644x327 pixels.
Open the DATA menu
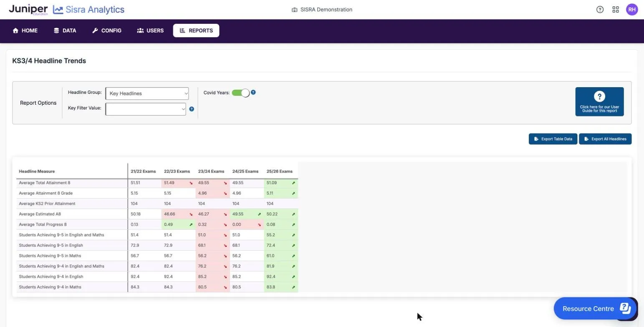[x=65, y=30]
